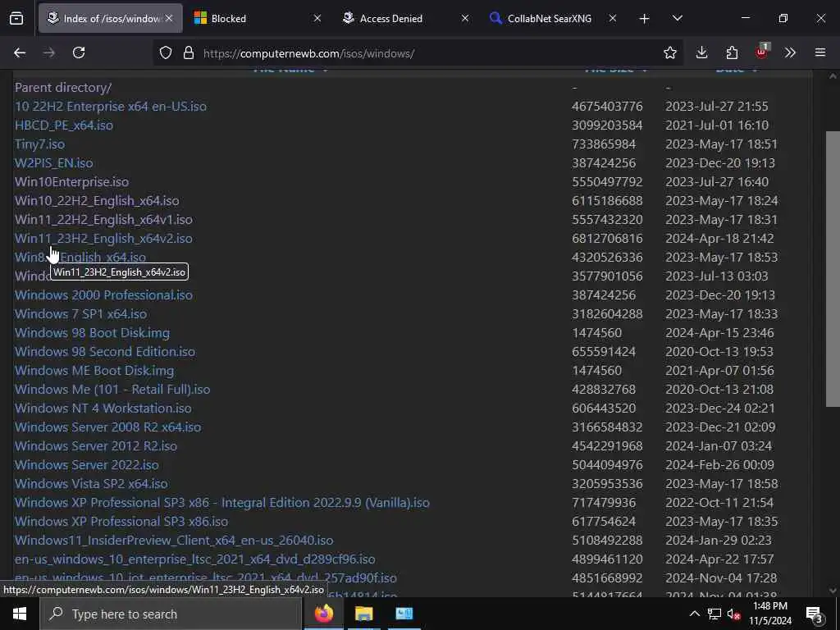Download Win10_22H2_English_x64.iso

pyautogui.click(x=97, y=200)
